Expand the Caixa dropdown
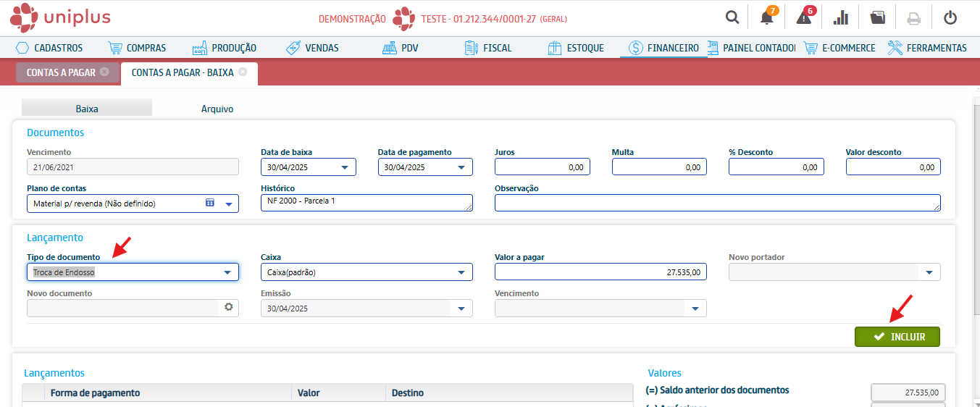 click(461, 272)
